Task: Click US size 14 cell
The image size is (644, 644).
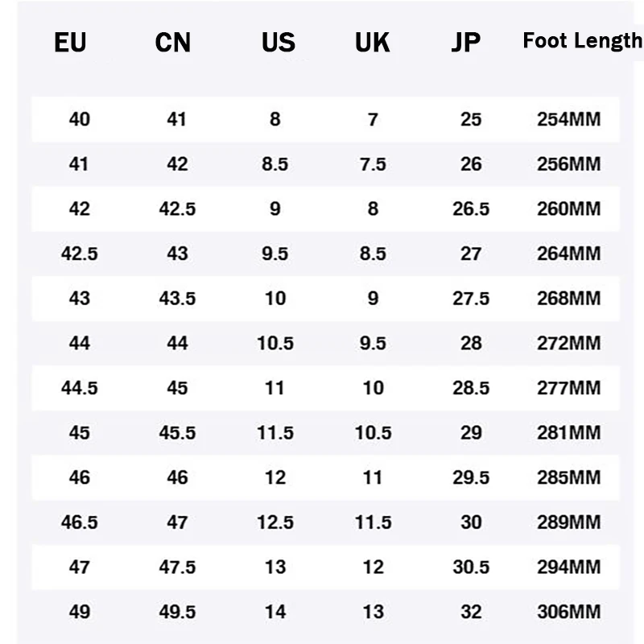Action: [x=275, y=612]
